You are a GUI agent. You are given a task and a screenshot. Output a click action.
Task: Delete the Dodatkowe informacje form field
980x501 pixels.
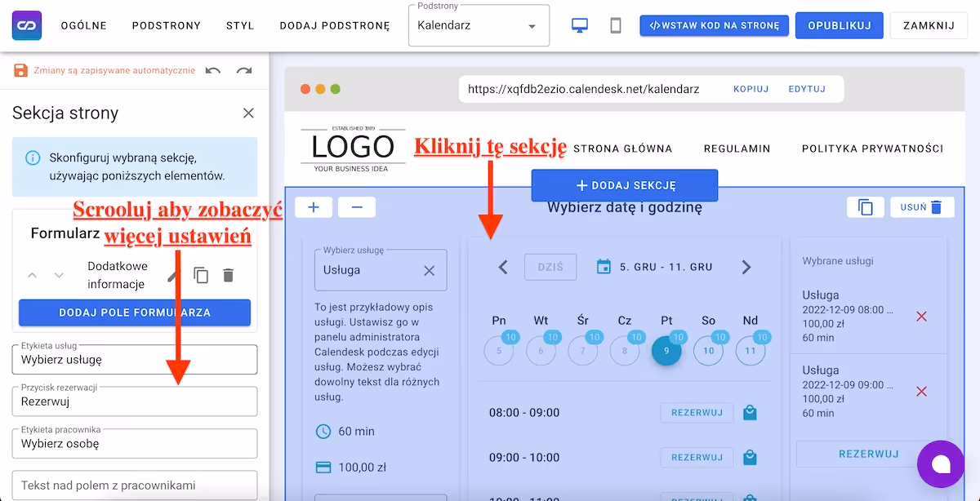point(229,275)
